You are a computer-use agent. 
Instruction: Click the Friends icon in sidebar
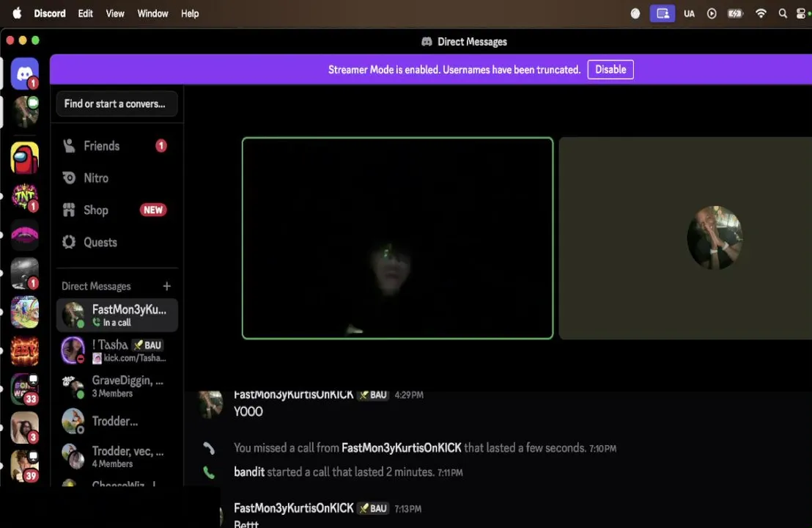tap(69, 146)
